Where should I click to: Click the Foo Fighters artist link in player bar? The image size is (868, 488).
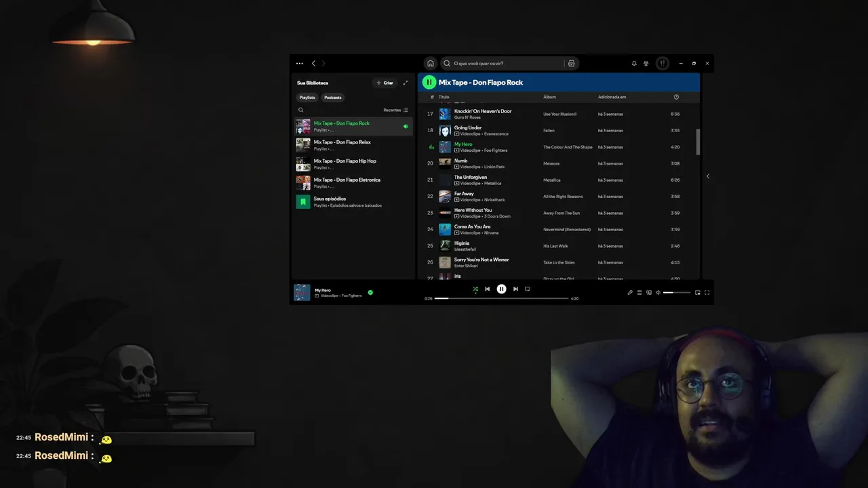click(351, 296)
